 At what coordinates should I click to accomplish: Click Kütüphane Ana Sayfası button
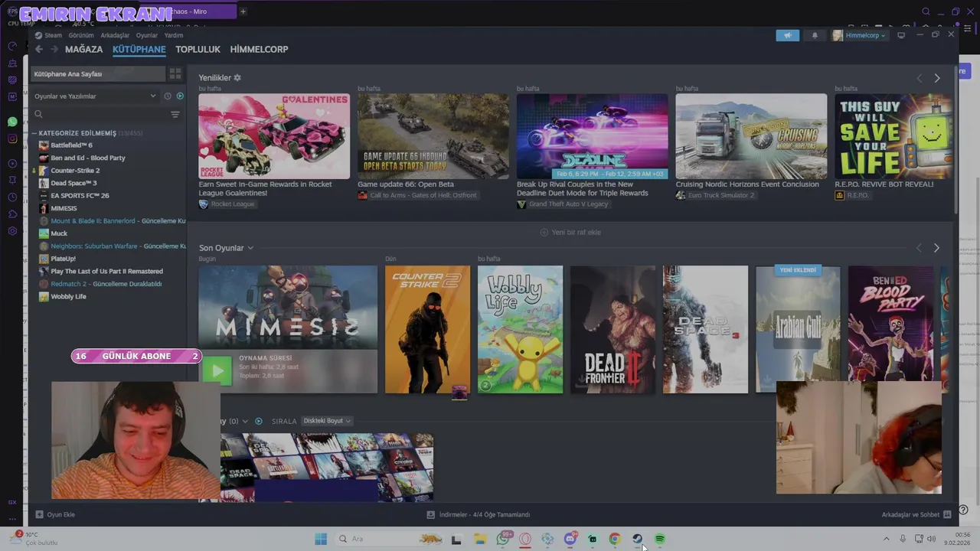pos(98,73)
